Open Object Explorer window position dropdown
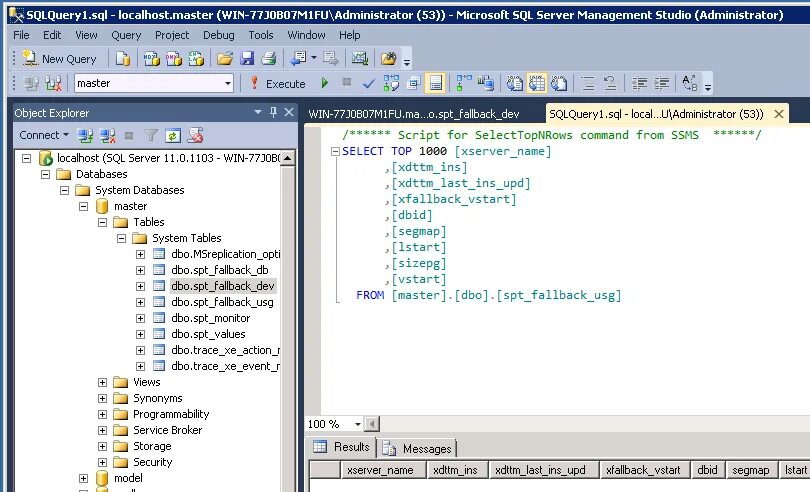Screen dimensions: 810x492 (258, 112)
